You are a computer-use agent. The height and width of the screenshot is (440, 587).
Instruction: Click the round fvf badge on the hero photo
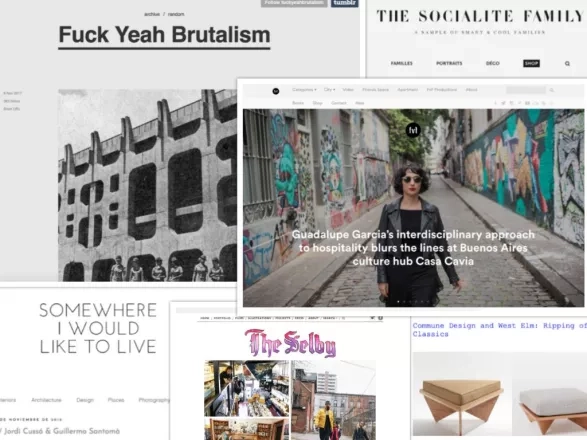pyautogui.click(x=413, y=130)
